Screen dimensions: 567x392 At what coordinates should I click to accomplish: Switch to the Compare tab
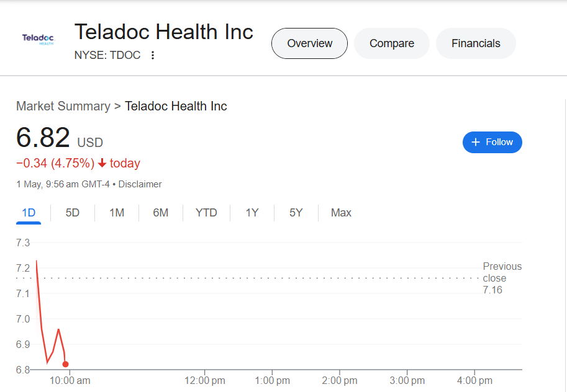(x=392, y=43)
